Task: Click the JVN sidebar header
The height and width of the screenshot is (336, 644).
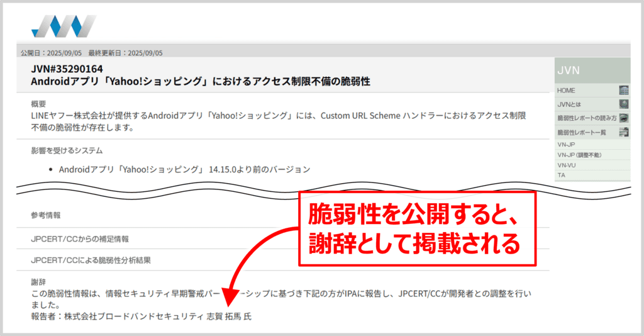Action: [x=592, y=70]
